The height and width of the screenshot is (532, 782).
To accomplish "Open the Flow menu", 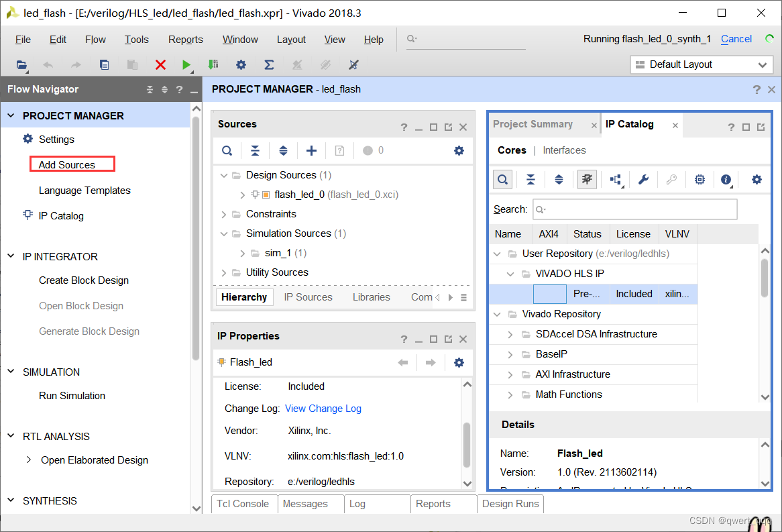I will (x=95, y=40).
